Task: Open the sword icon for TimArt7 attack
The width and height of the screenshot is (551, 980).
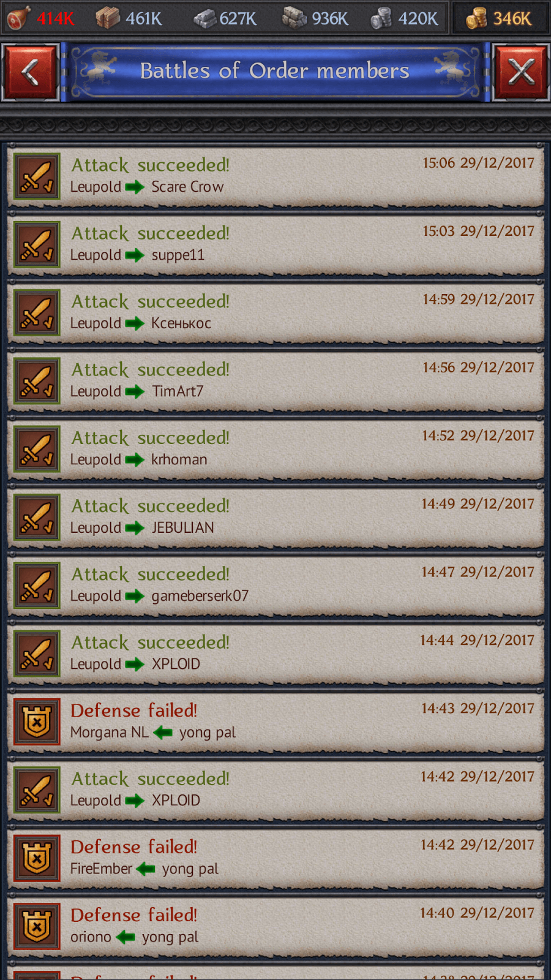Action: click(x=37, y=381)
